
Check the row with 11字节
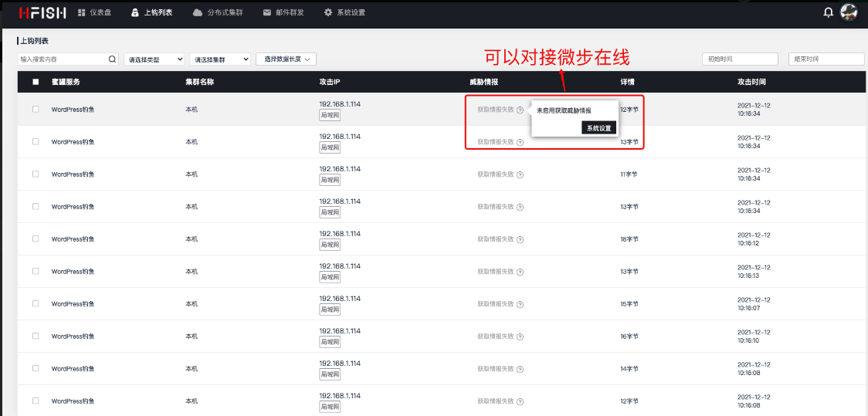36,174
